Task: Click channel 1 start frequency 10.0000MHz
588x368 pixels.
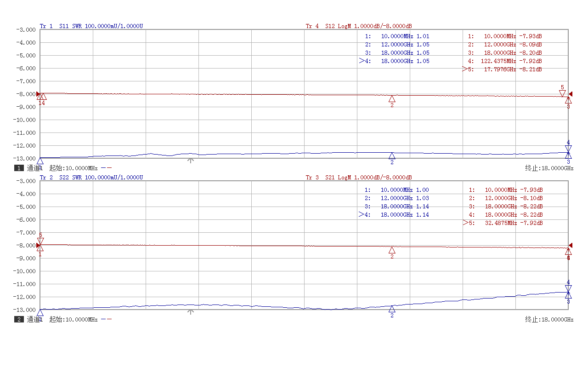Action: click(73, 168)
